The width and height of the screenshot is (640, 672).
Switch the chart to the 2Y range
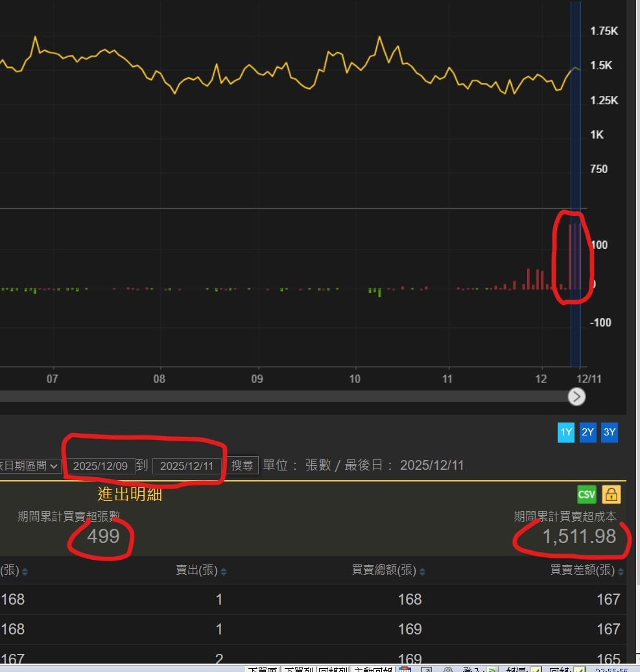point(587,432)
